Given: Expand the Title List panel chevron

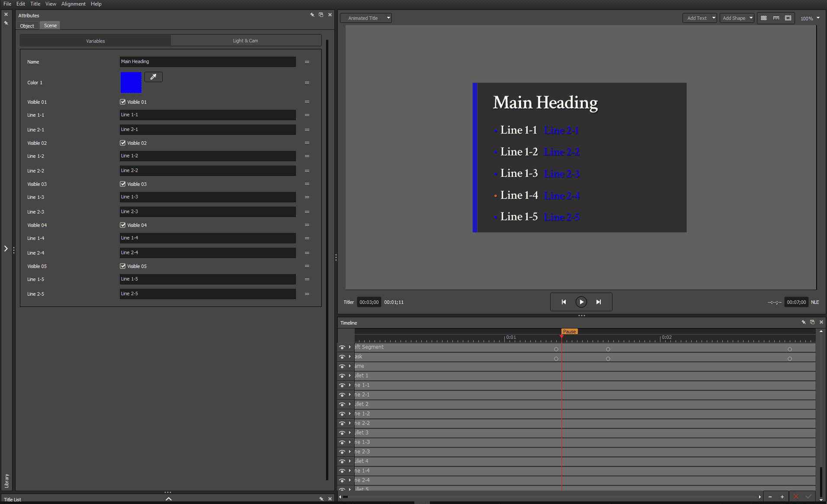Looking at the screenshot, I should [x=169, y=499].
